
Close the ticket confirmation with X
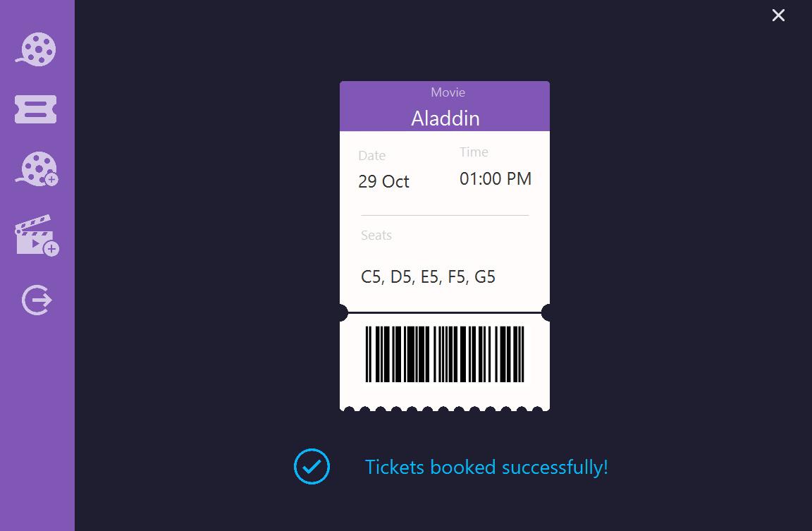click(x=778, y=16)
